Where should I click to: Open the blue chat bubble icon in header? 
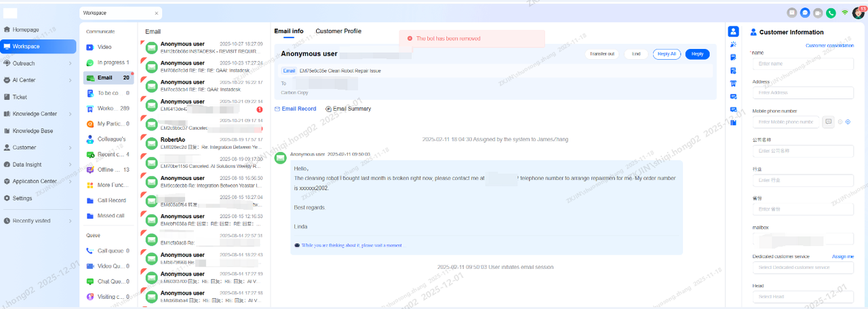pyautogui.click(x=805, y=13)
